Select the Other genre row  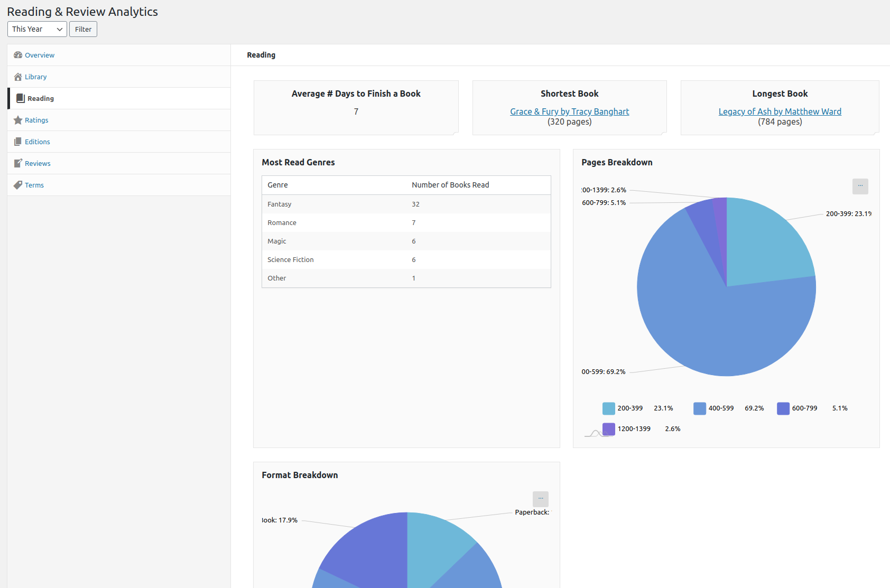tap(406, 278)
